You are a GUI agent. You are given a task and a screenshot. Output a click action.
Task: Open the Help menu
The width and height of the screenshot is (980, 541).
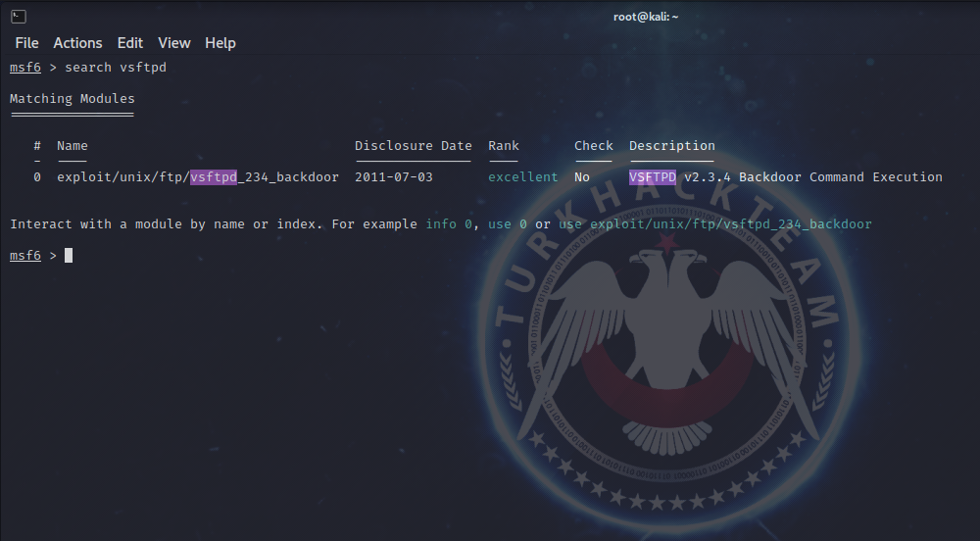pyautogui.click(x=220, y=43)
